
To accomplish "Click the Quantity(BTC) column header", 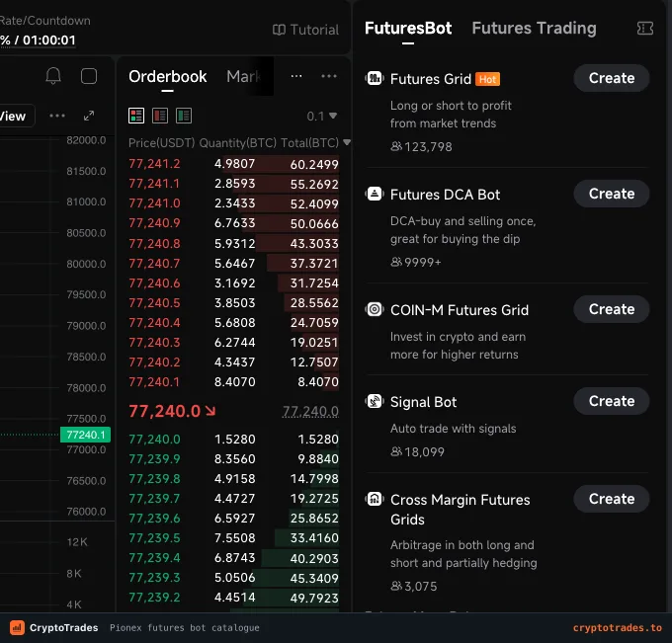I will click(237, 142).
